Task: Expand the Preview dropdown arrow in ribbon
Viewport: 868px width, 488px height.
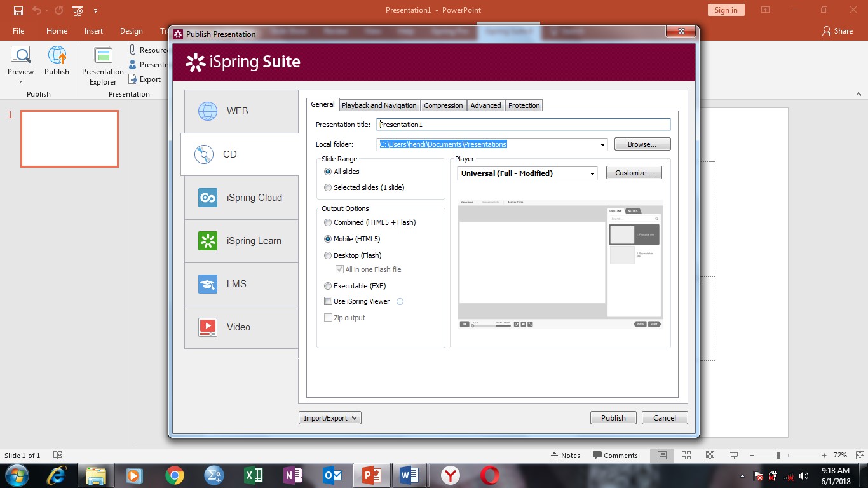Action: point(20,81)
